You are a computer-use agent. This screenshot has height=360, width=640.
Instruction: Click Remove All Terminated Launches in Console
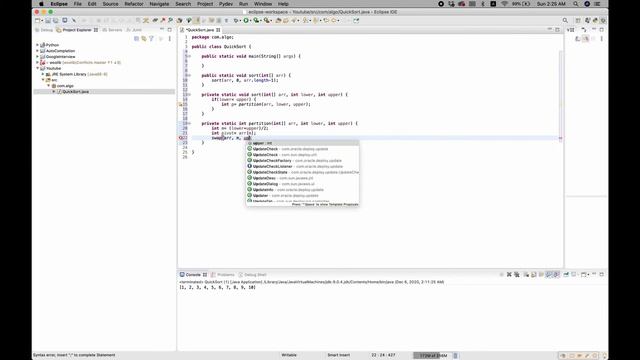point(517,275)
